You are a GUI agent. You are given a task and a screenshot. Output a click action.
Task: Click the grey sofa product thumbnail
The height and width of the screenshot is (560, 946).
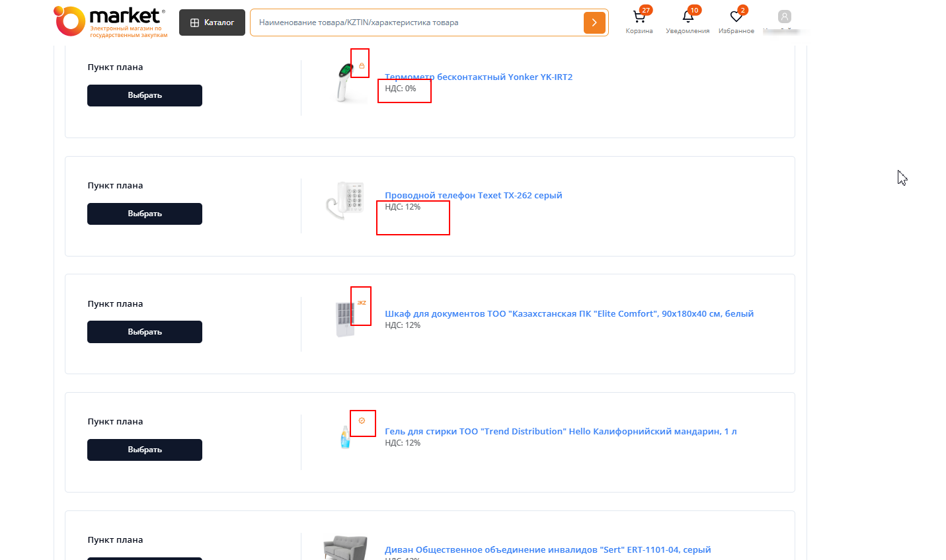point(345,548)
